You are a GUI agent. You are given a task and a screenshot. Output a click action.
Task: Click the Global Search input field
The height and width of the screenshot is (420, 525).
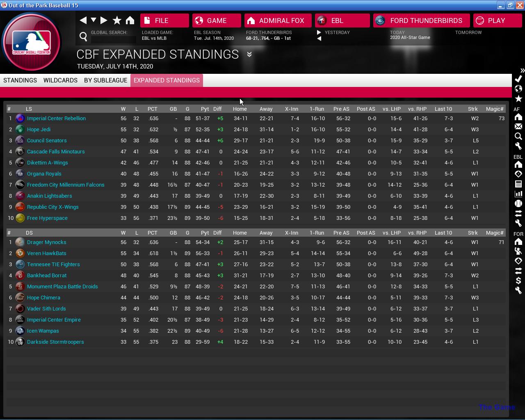[x=113, y=39]
